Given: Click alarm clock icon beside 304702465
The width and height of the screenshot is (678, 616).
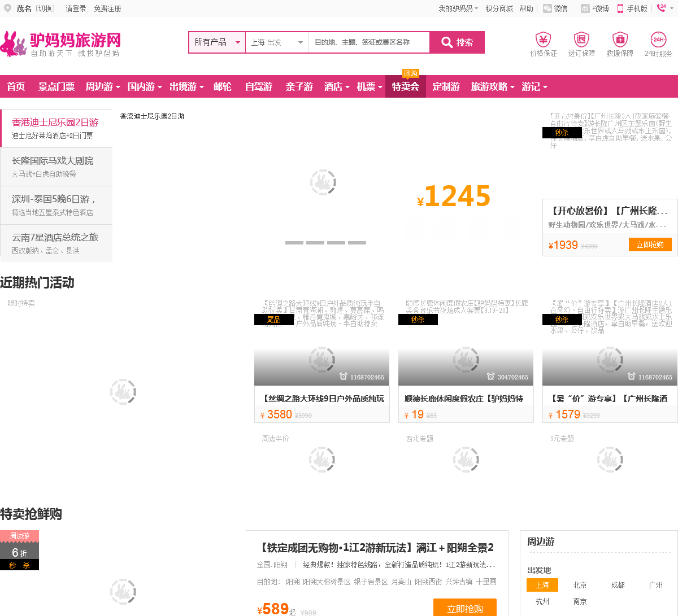Looking at the screenshot, I should pos(491,377).
